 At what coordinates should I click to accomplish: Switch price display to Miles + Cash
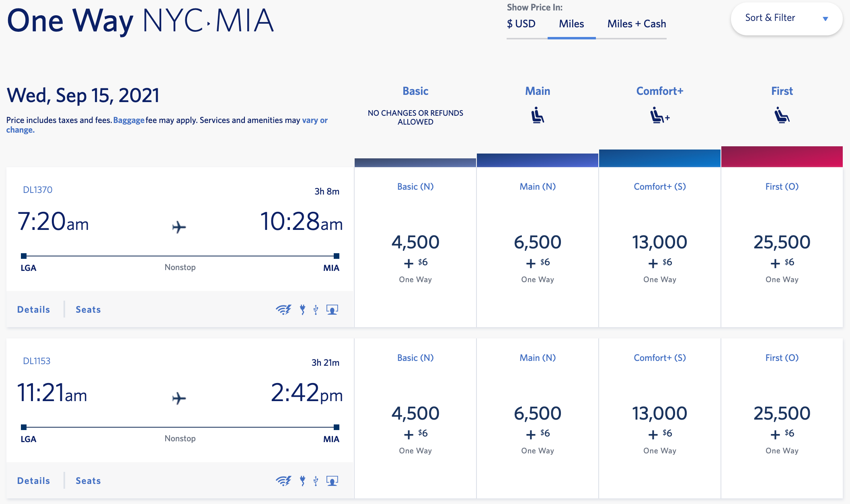[x=636, y=24]
